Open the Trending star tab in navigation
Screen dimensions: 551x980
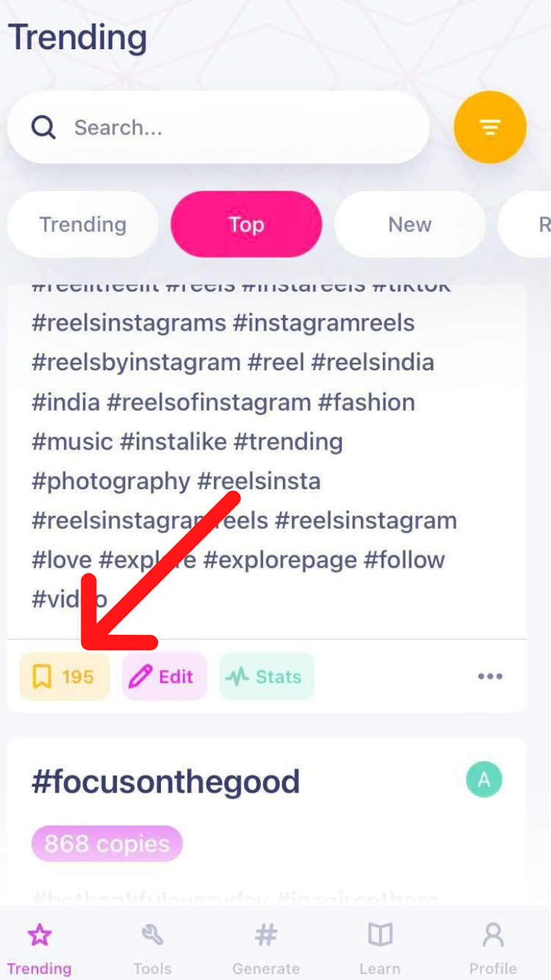pyautogui.click(x=40, y=947)
